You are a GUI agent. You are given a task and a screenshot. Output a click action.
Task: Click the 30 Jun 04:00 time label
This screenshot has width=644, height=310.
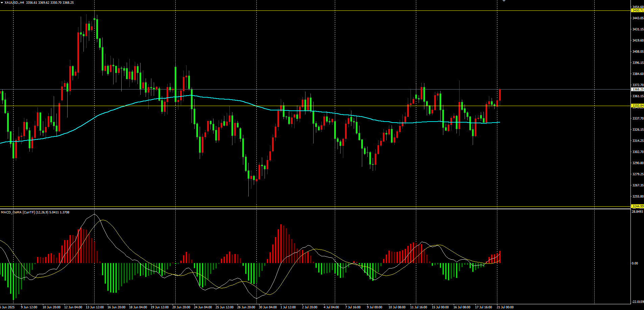tap(268, 307)
